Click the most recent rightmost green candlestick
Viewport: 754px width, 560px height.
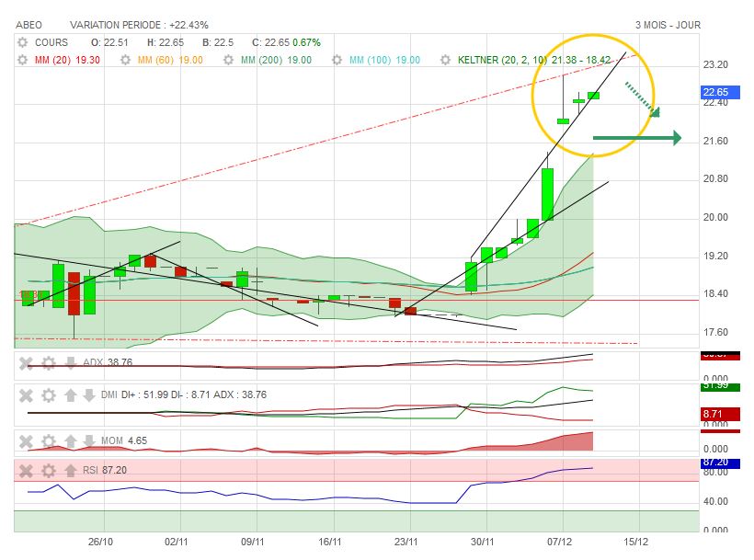coord(593,96)
